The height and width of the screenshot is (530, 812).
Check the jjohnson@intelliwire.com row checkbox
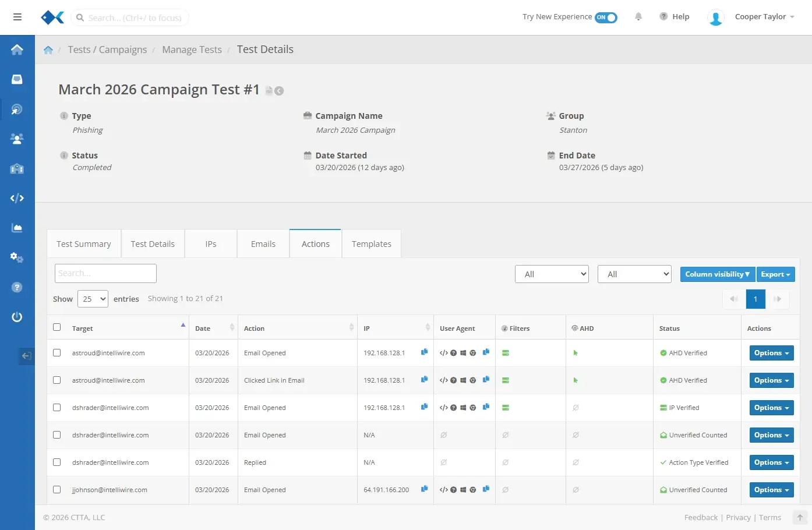(x=57, y=490)
